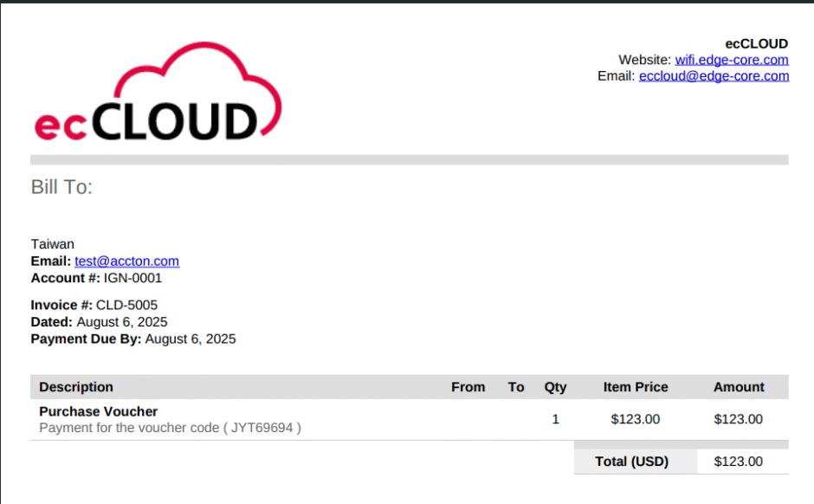Select the Bill To heading
The height and width of the screenshot is (504, 814).
coord(61,187)
